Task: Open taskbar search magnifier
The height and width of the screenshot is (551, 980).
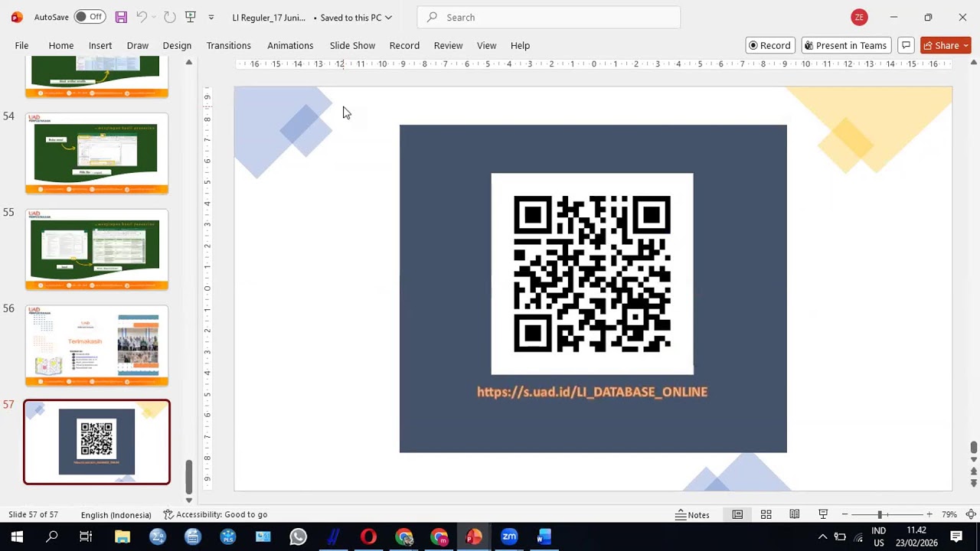Action: (x=52, y=537)
